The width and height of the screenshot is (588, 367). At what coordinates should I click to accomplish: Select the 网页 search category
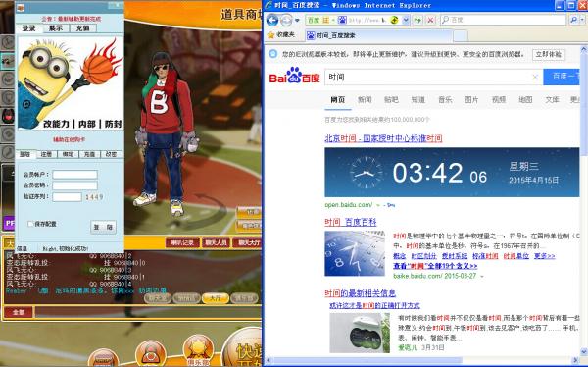[x=337, y=99]
